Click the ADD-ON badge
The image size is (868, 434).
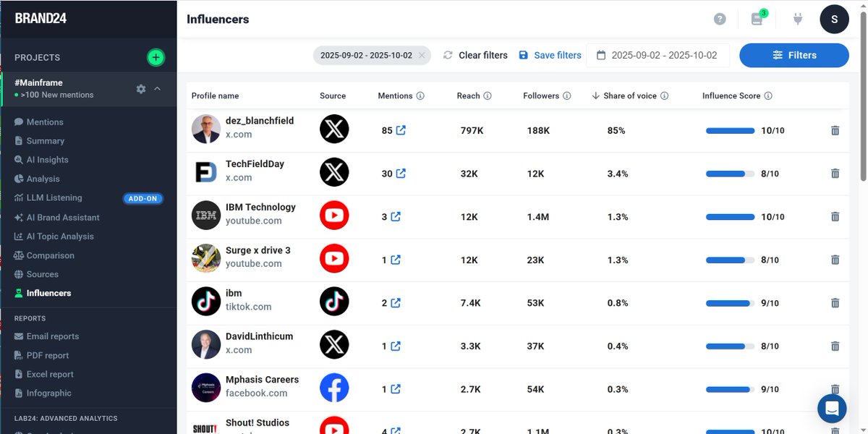coord(143,198)
